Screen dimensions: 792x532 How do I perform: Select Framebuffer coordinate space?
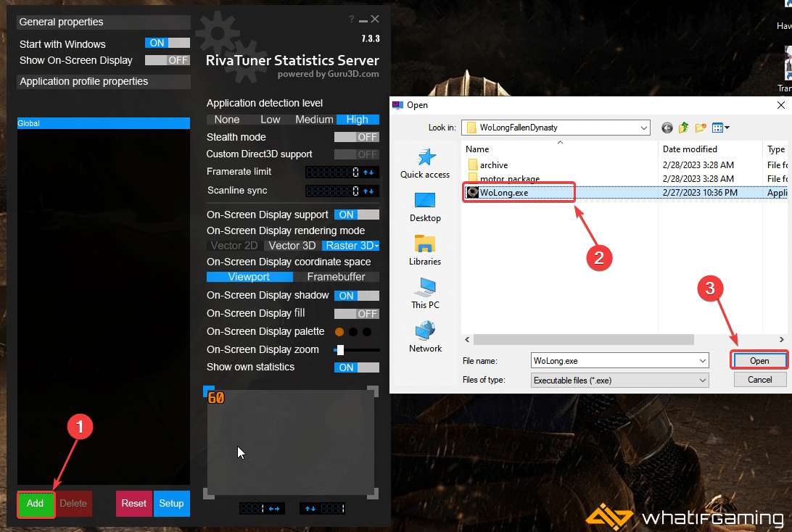(337, 277)
